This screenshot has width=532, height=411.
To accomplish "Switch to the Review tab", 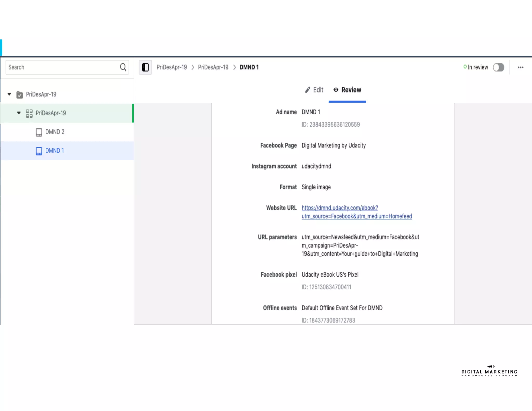I will (x=351, y=90).
